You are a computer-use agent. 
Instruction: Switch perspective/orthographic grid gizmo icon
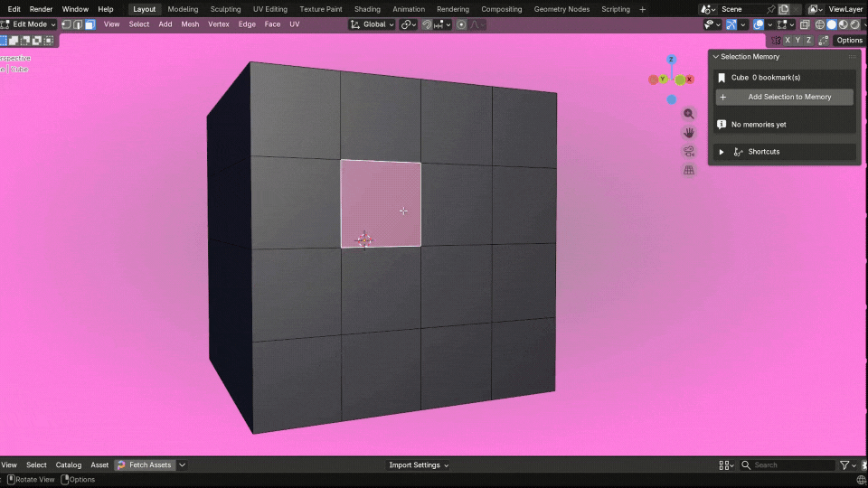point(689,171)
